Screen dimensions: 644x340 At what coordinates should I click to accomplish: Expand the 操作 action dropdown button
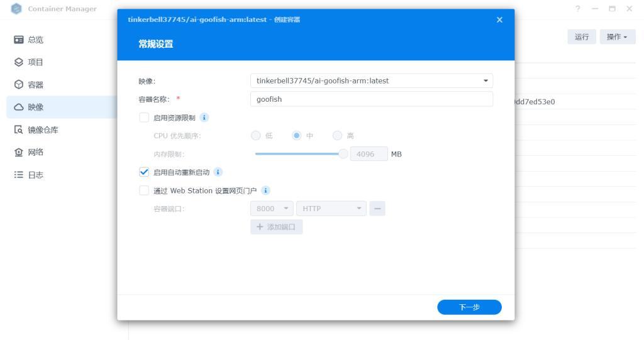[x=618, y=37]
